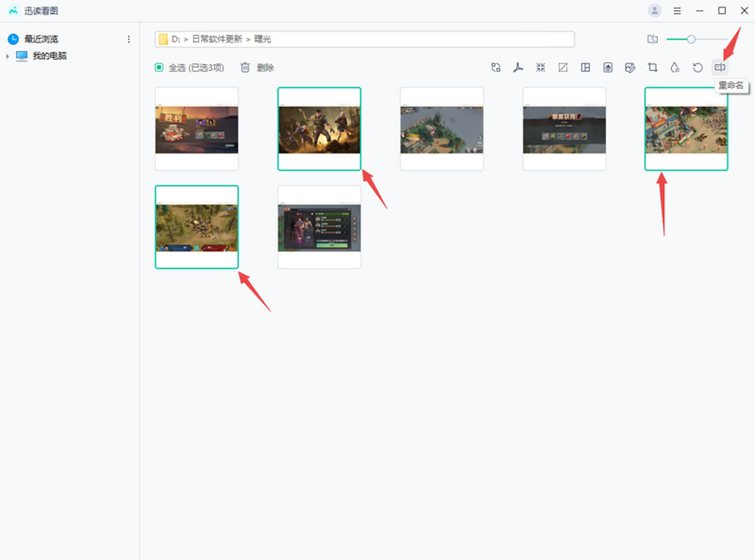Screen dimensions: 755x560
Task: Toggle the 全选 select-all checkbox
Action: tap(159, 67)
